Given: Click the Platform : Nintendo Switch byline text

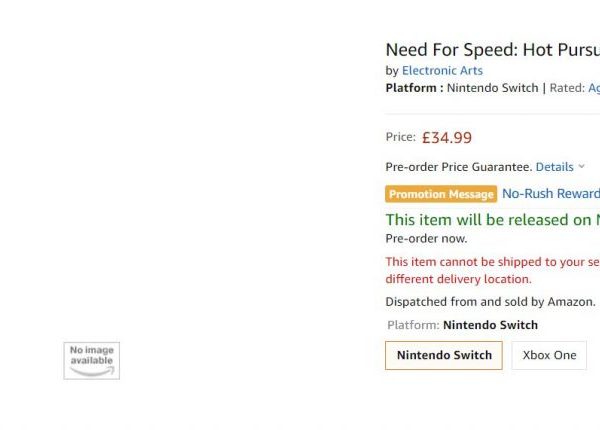Looking at the screenshot, I should [462, 88].
